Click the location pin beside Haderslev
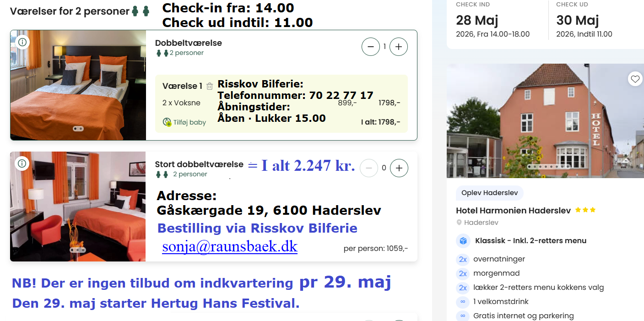The height and width of the screenshot is (321, 644). [459, 223]
